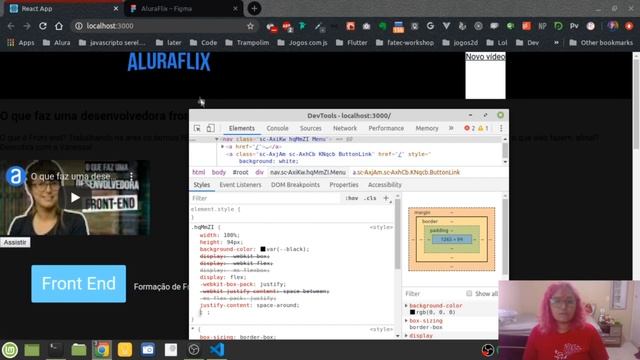Expand the first anchor href element node
Image resolution: width=640 pixels, height=360 pixels.
pyautogui.click(x=222, y=147)
